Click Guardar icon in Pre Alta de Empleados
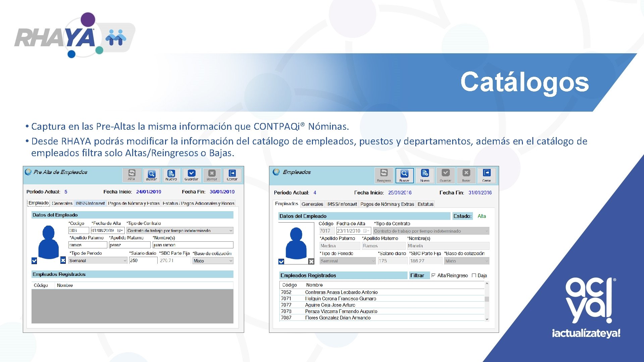This screenshot has width=644, height=362. [x=192, y=175]
